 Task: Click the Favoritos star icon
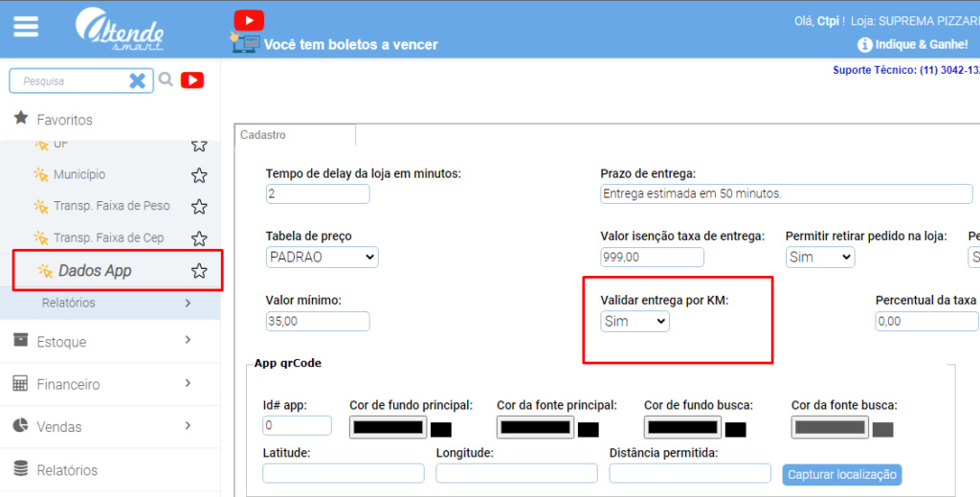tap(21, 118)
